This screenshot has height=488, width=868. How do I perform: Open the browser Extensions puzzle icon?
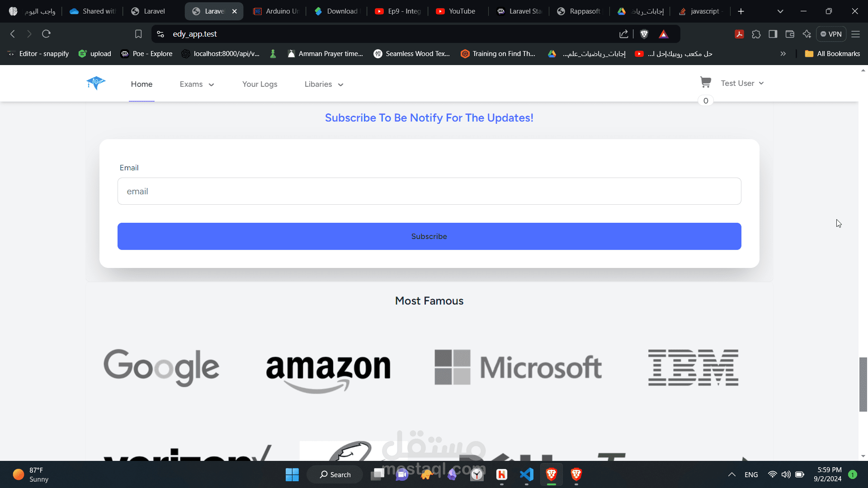(756, 34)
